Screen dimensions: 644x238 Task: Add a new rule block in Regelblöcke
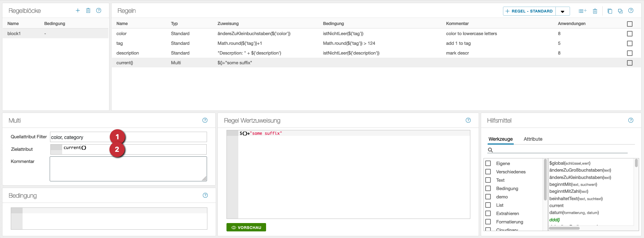[x=78, y=10]
